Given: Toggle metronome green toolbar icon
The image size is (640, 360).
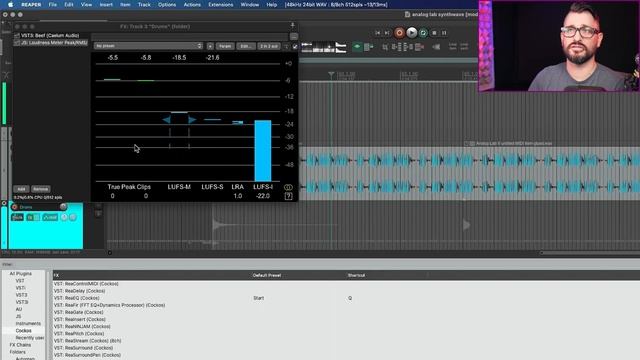Looking at the screenshot, I should click(x=357, y=47).
